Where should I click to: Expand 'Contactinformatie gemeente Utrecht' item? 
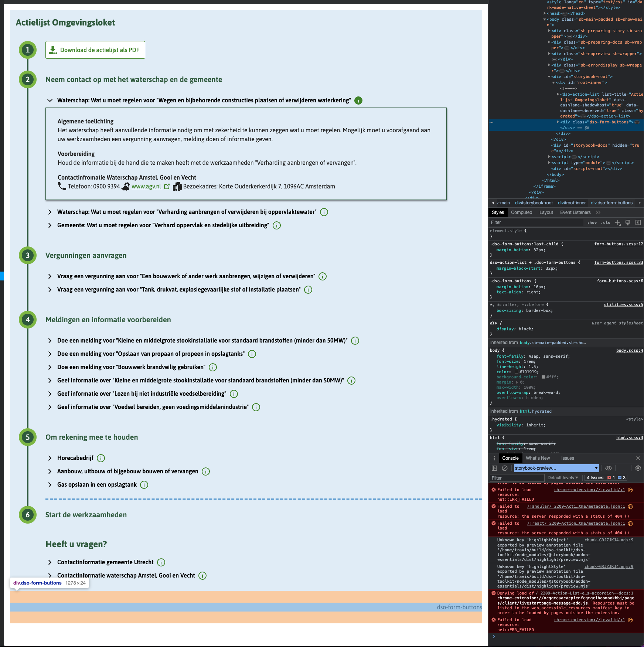(x=50, y=562)
